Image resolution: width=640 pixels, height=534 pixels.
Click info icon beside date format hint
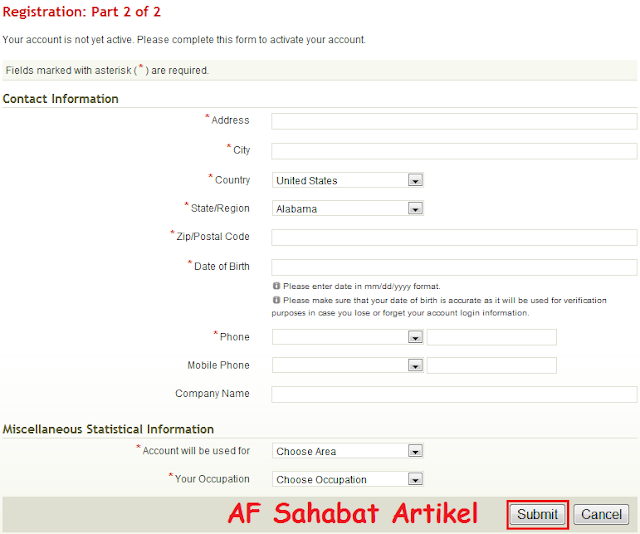click(x=276, y=286)
